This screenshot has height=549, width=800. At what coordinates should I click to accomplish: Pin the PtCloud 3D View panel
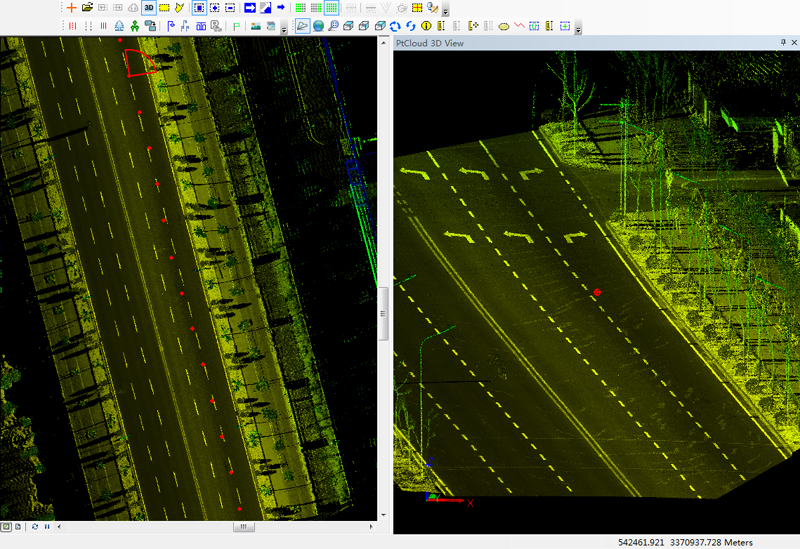click(x=782, y=43)
